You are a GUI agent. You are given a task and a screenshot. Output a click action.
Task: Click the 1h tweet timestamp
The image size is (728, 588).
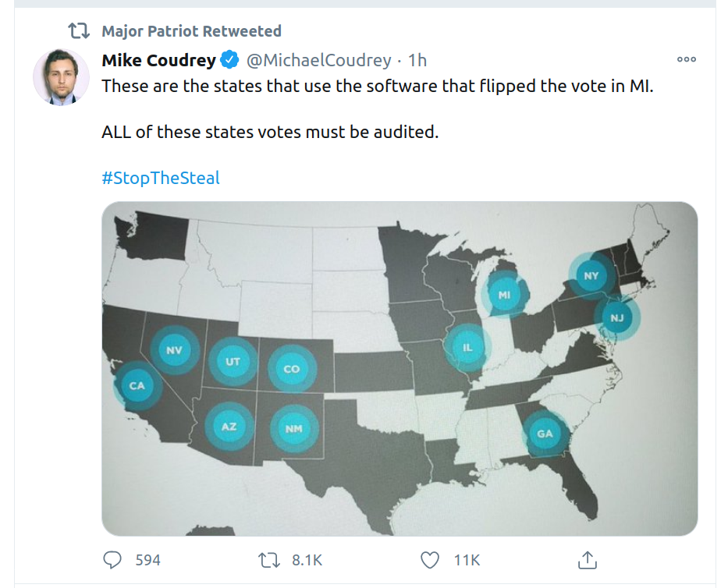coord(417,60)
